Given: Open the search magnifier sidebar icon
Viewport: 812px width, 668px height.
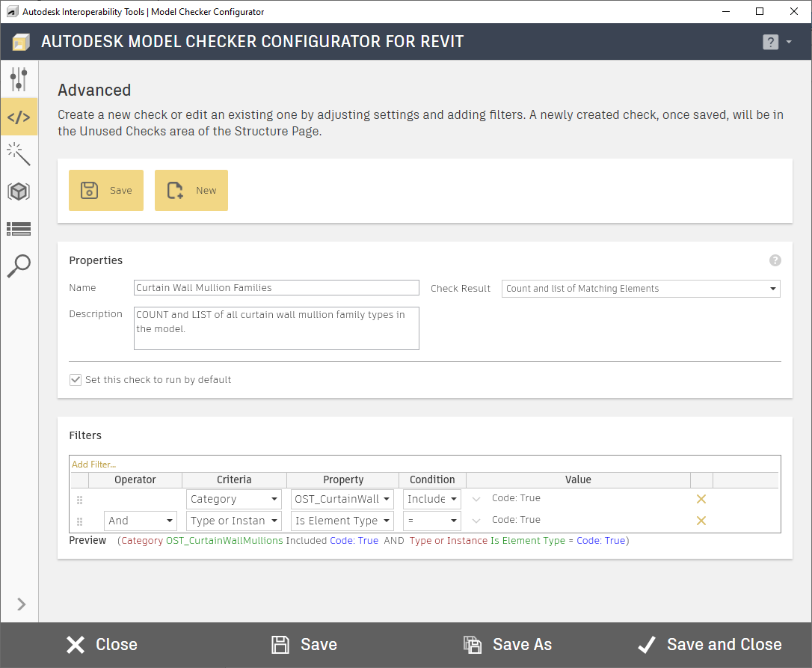Looking at the screenshot, I should tap(19, 266).
